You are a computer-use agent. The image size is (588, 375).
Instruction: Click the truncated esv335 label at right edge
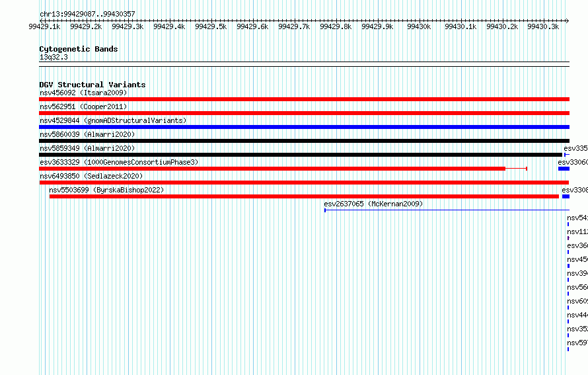(x=575, y=148)
